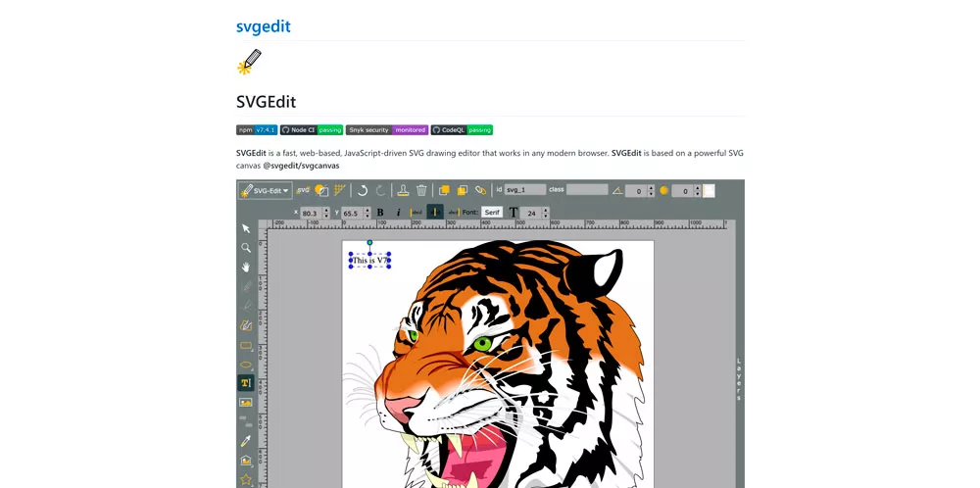
Task: Open the Serif font dropdown
Action: point(493,213)
